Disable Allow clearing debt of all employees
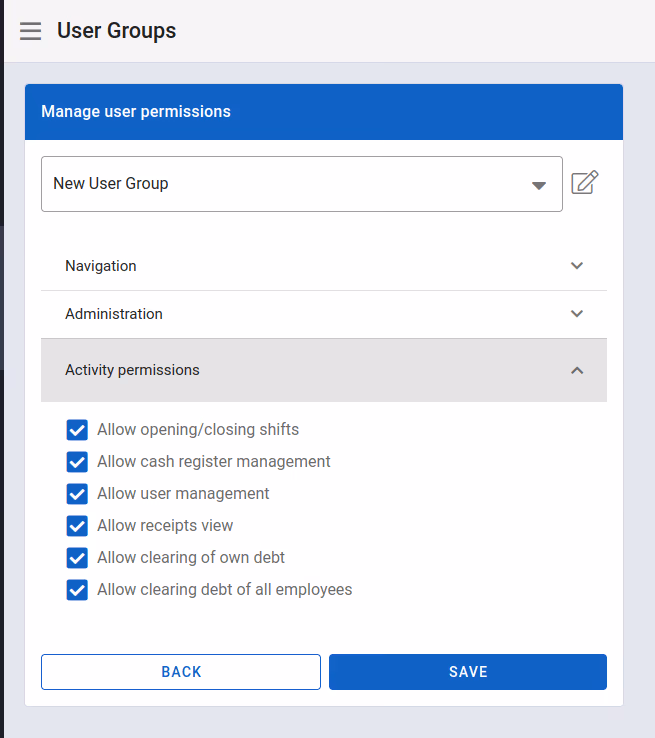The height and width of the screenshot is (738, 655). click(77, 590)
